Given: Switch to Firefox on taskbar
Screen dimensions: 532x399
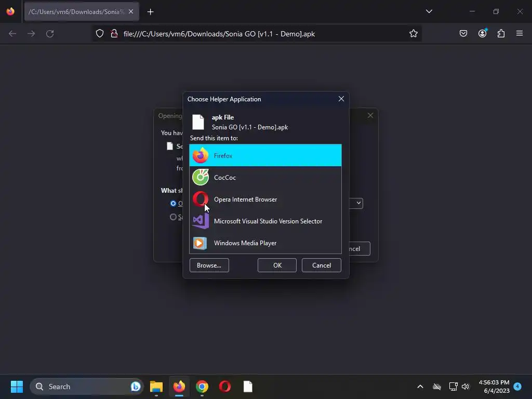Looking at the screenshot, I should pyautogui.click(x=179, y=387).
